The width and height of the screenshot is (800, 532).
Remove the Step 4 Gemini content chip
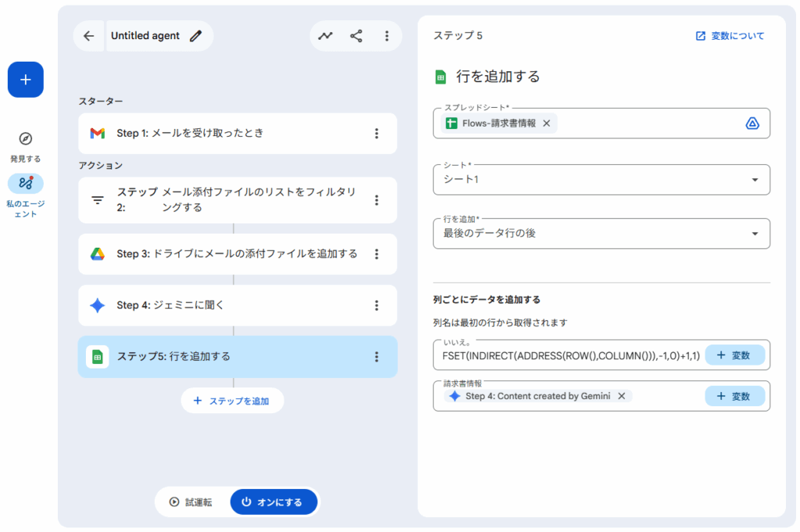tap(622, 396)
